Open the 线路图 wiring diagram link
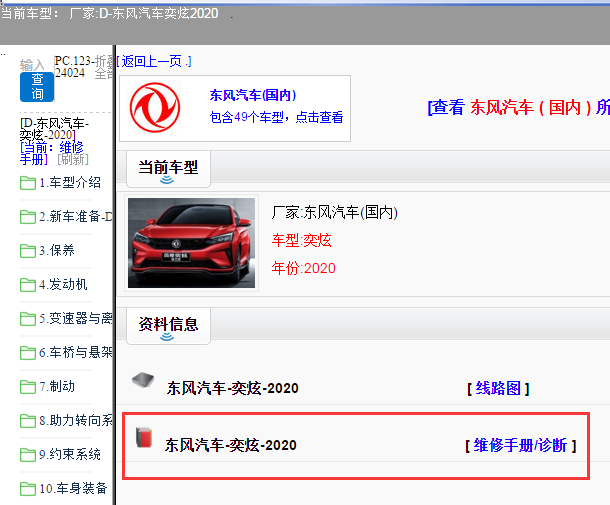Image resolution: width=610 pixels, height=505 pixels. point(498,388)
